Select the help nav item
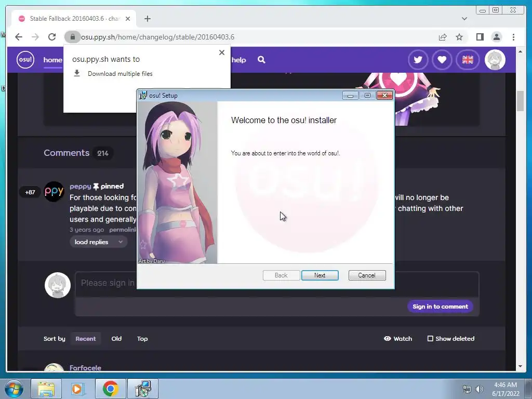Viewport: 532px width, 399px height. point(238,60)
